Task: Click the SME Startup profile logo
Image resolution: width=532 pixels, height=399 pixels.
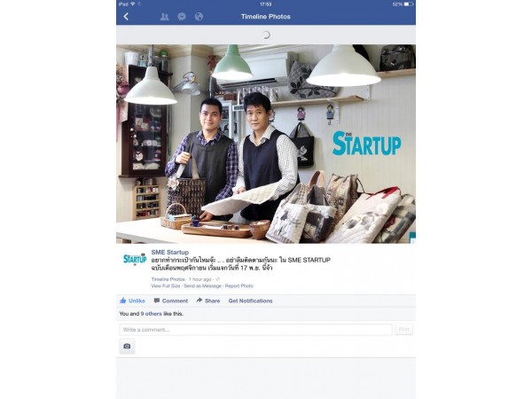Action: [135, 259]
